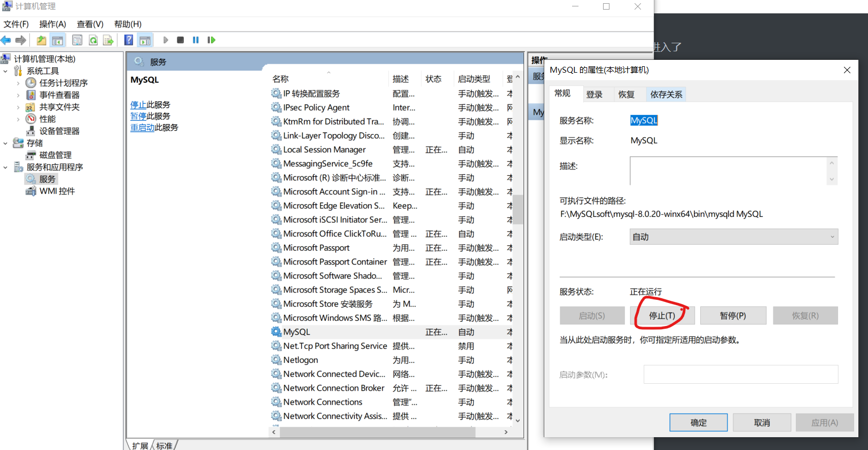The height and width of the screenshot is (450, 868).
Task: Open the 操作(A) menu
Action: coord(52,24)
